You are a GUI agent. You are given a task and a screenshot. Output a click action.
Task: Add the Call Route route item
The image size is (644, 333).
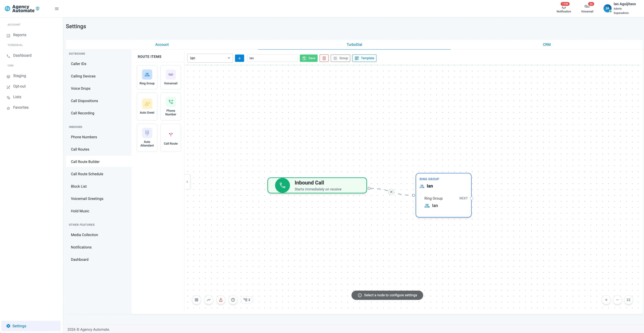(x=171, y=138)
